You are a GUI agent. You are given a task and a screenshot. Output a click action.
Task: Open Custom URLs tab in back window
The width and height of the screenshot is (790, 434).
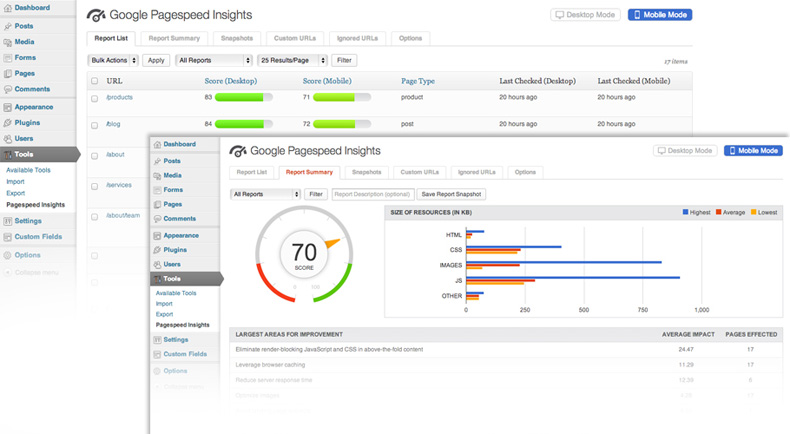click(x=295, y=38)
